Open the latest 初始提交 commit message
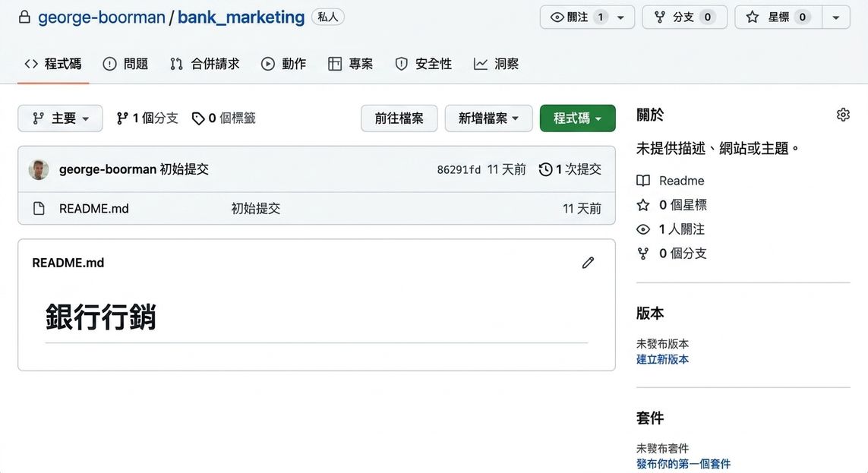 [x=185, y=169]
